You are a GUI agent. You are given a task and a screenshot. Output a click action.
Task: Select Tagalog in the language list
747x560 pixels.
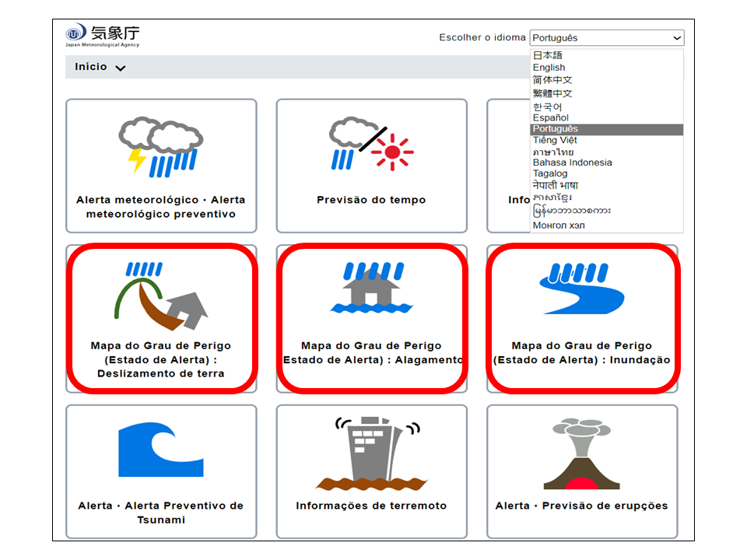550,174
